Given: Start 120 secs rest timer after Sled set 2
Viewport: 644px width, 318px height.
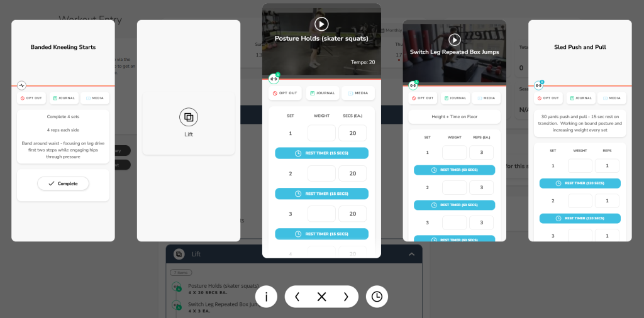Looking at the screenshot, I should tap(580, 218).
